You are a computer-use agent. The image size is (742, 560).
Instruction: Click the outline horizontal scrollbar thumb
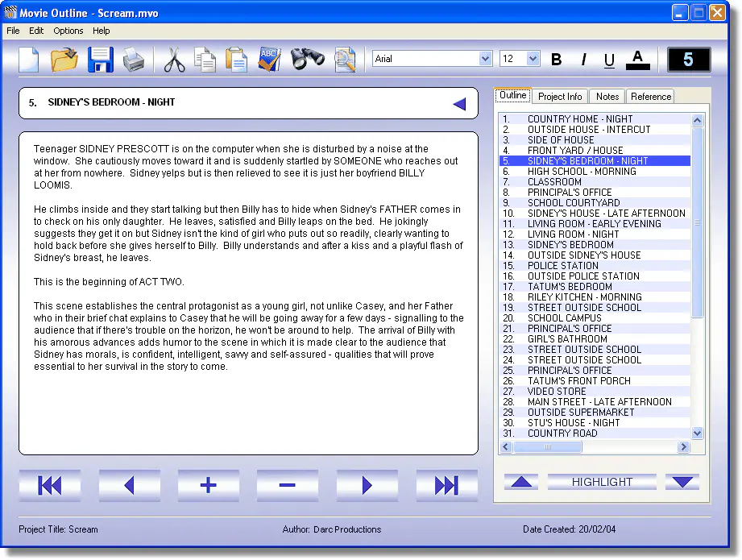coord(548,447)
